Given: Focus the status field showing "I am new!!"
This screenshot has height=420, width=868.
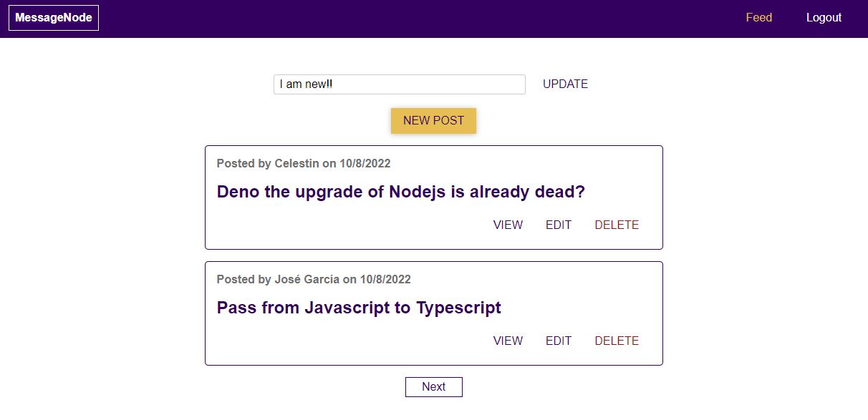Looking at the screenshot, I should pos(399,84).
